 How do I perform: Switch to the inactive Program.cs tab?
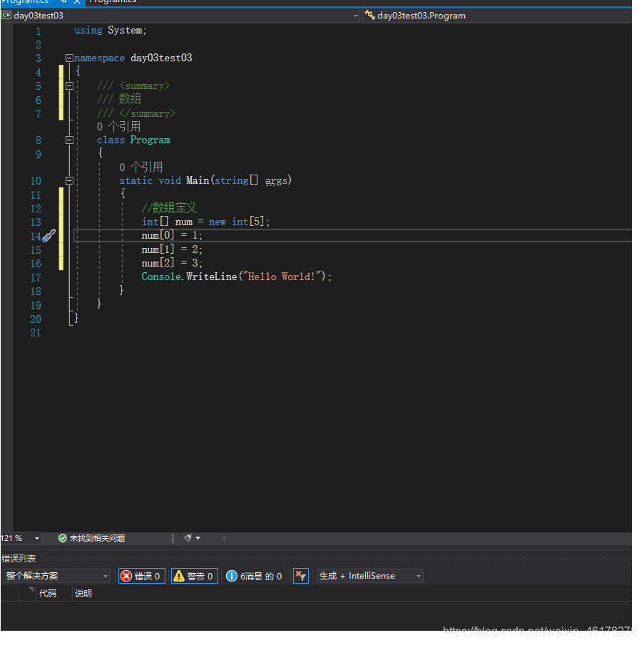[114, 1]
